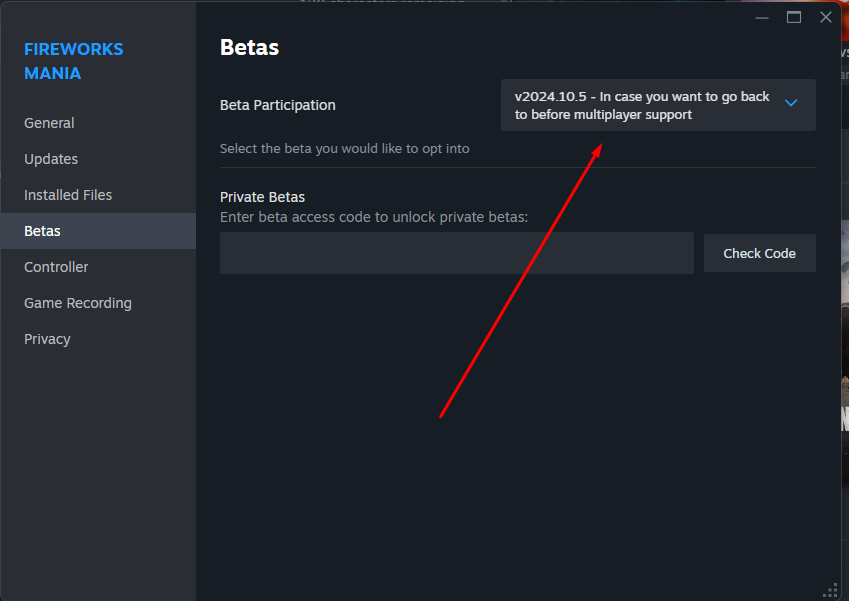
Task: Open the Game Recording section
Action: (x=77, y=302)
